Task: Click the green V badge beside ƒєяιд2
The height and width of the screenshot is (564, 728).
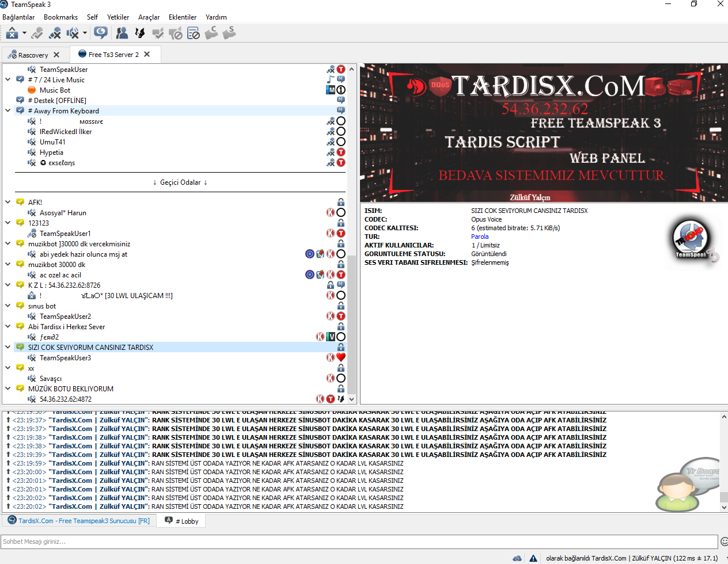Action: click(331, 337)
